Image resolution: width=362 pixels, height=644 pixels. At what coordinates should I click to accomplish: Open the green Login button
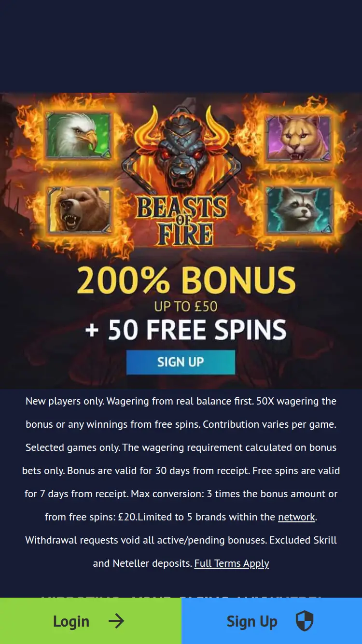(90, 621)
